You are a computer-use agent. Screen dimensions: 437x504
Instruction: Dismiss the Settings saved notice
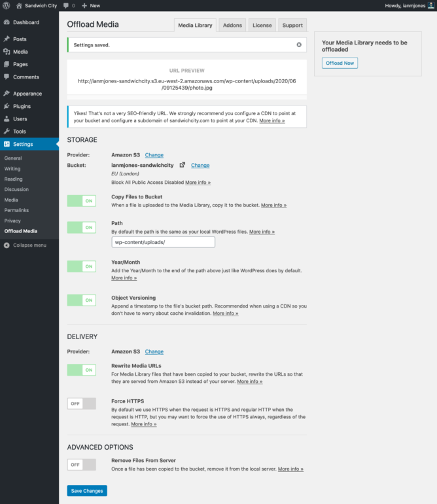(299, 45)
